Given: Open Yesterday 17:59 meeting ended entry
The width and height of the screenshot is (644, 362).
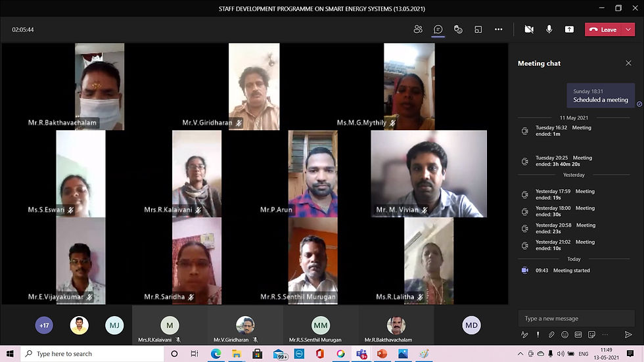Looking at the screenshot, I should (x=564, y=194).
